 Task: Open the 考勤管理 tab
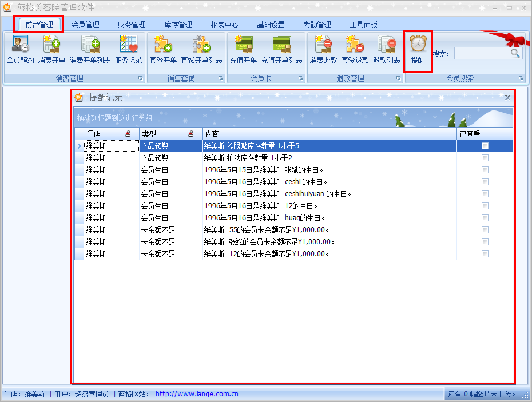coord(317,25)
